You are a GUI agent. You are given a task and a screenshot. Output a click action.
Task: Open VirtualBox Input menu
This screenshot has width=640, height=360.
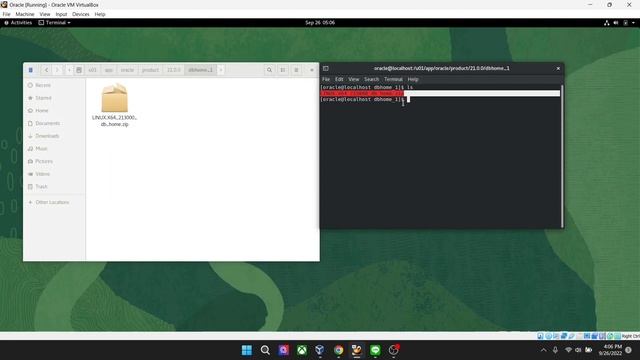coord(61,14)
